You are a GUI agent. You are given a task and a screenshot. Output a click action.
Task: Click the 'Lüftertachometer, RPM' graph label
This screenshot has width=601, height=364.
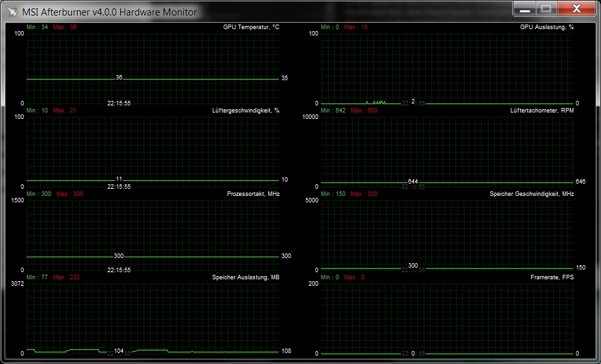pos(542,111)
